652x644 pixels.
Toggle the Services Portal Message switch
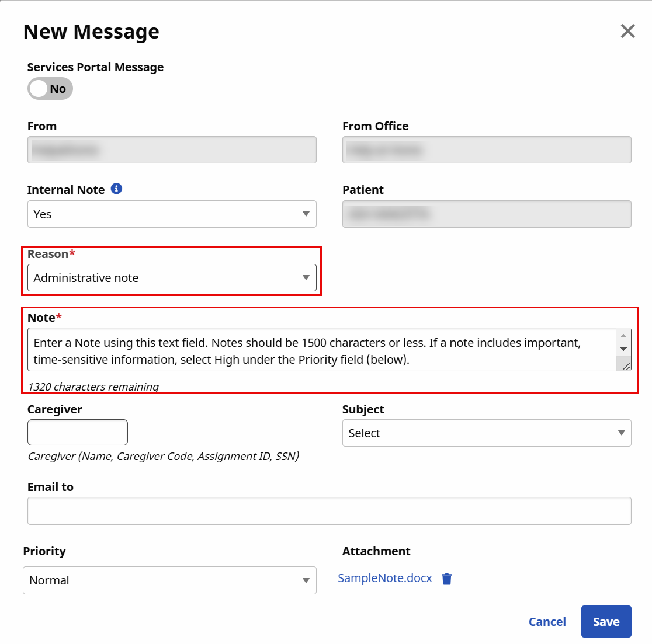pos(50,89)
